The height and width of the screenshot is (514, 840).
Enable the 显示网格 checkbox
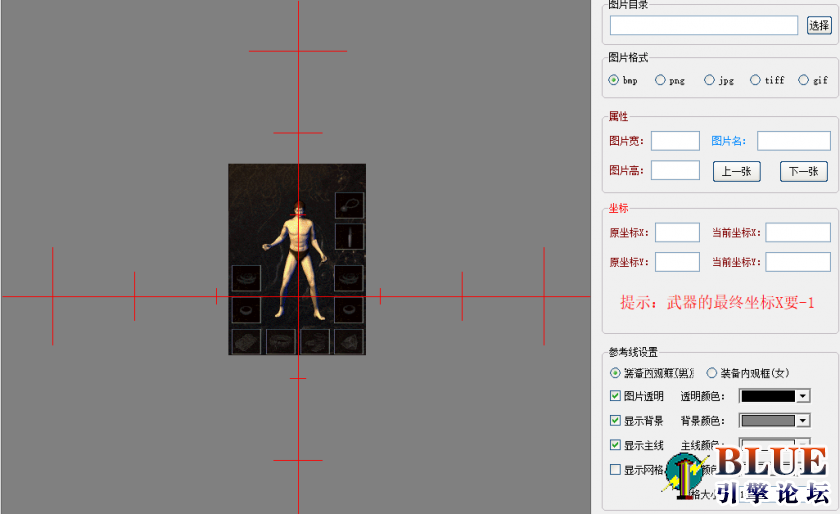[x=615, y=470]
